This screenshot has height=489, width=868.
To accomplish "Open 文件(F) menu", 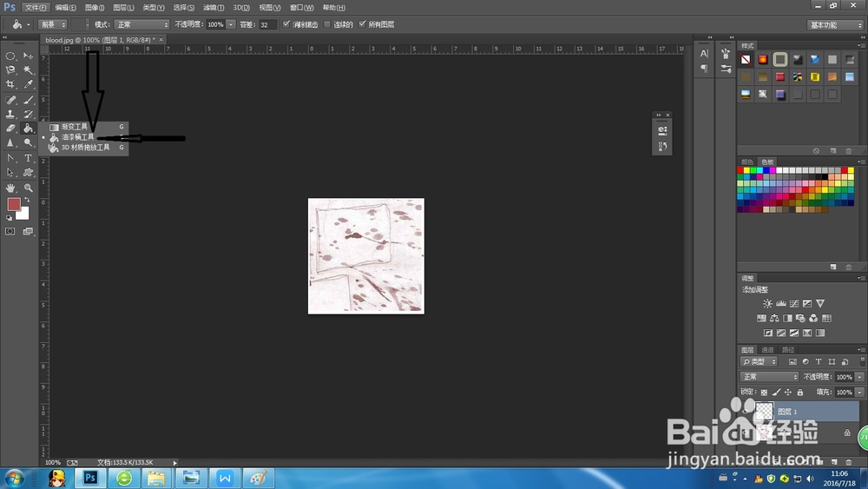I will tap(36, 8).
